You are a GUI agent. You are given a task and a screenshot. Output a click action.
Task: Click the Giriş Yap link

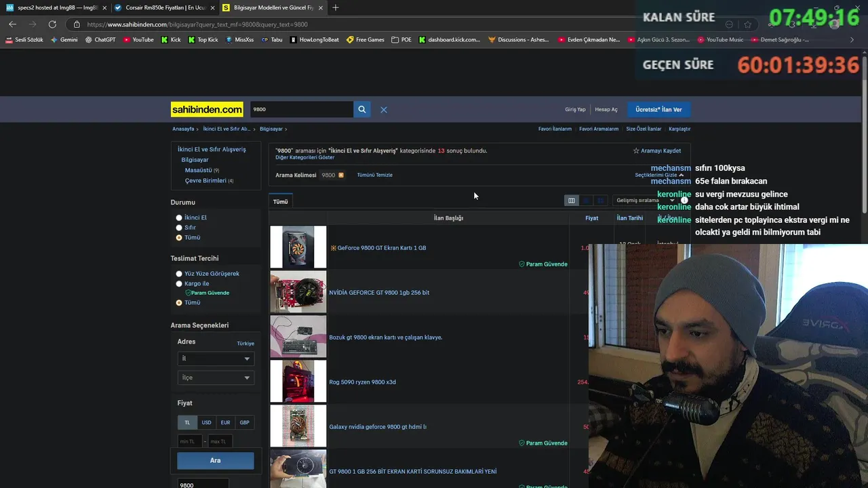(575, 110)
